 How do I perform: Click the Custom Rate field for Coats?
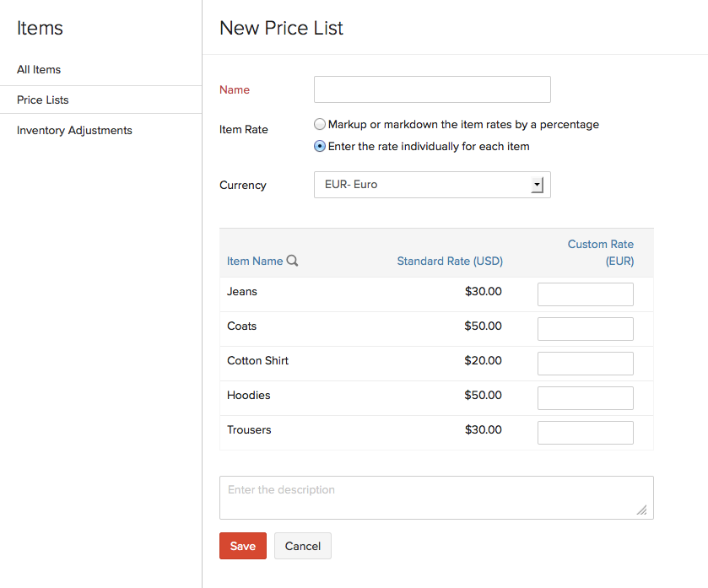pyautogui.click(x=585, y=328)
